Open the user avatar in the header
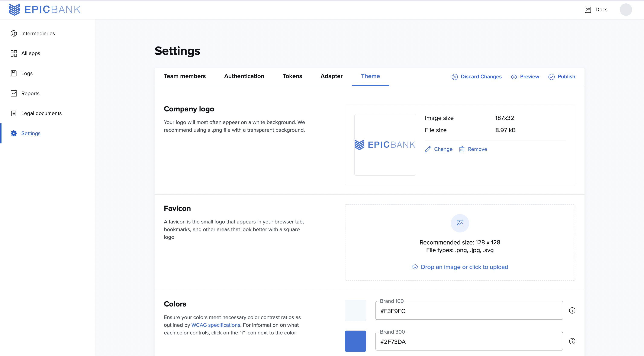The height and width of the screenshot is (356, 644). point(626,10)
